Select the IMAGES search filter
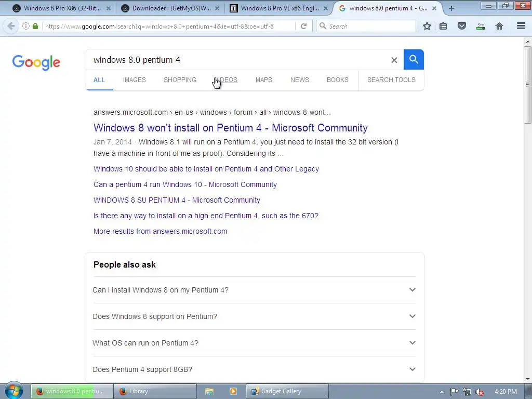Viewport: 532px width, 399px height. tap(135, 80)
